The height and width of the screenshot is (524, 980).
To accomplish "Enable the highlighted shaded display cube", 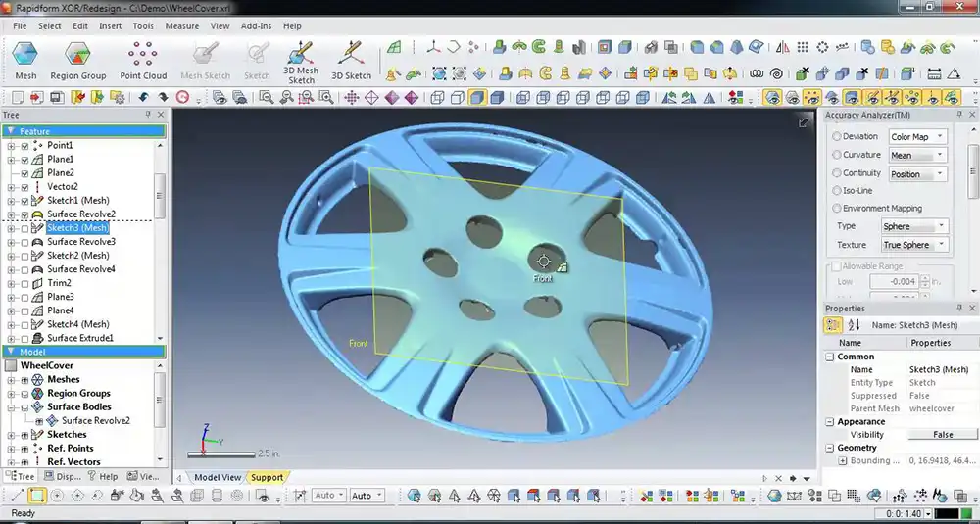I will tap(477, 97).
